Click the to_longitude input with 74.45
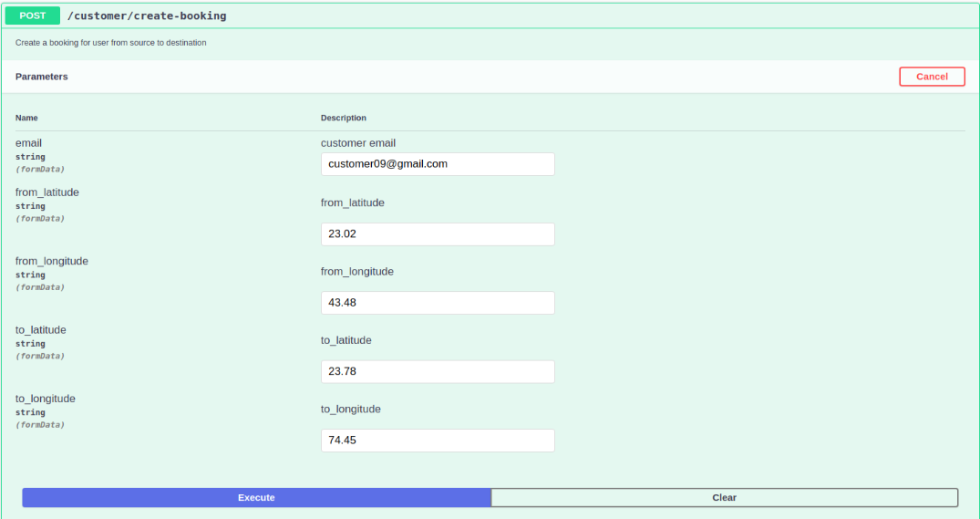980x519 pixels. pyautogui.click(x=438, y=441)
